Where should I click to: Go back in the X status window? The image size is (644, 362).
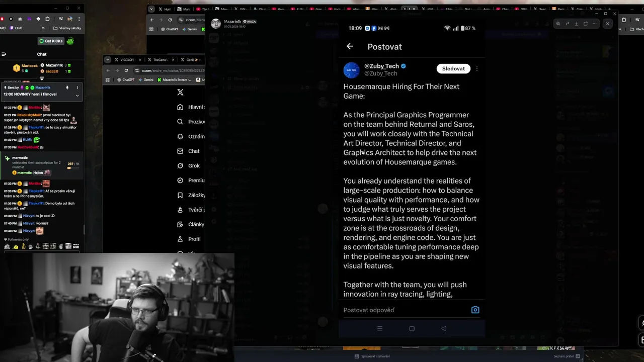click(108, 70)
